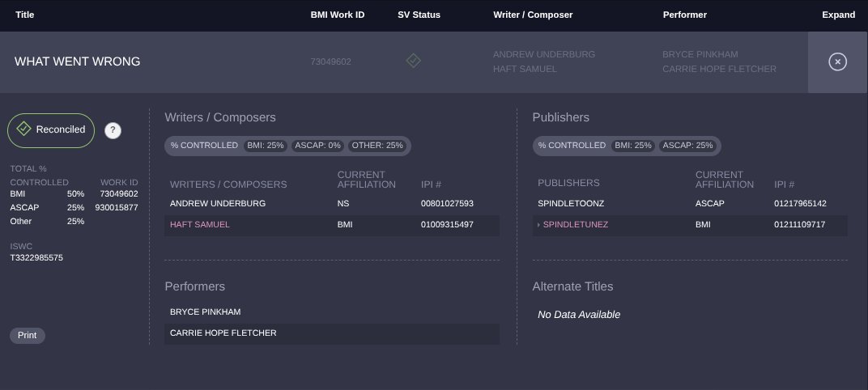Viewport: 868px width, 390px height.
Task: Click the Alternate Titles heading
Action: click(x=573, y=286)
